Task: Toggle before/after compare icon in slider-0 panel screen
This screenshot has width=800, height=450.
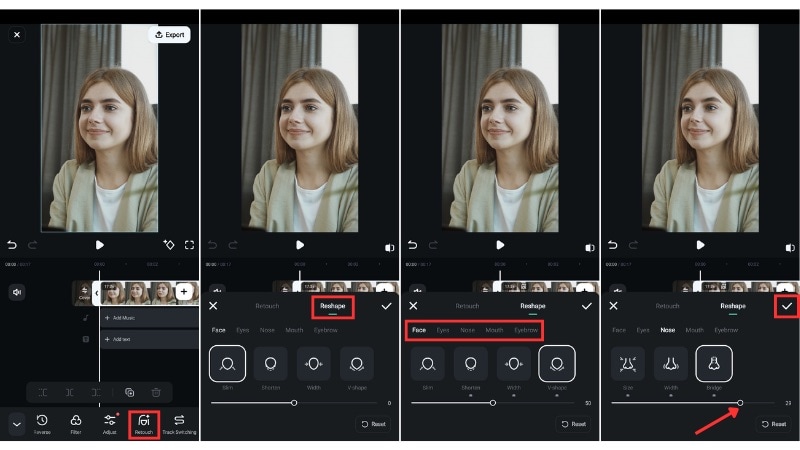Action: [x=389, y=248]
